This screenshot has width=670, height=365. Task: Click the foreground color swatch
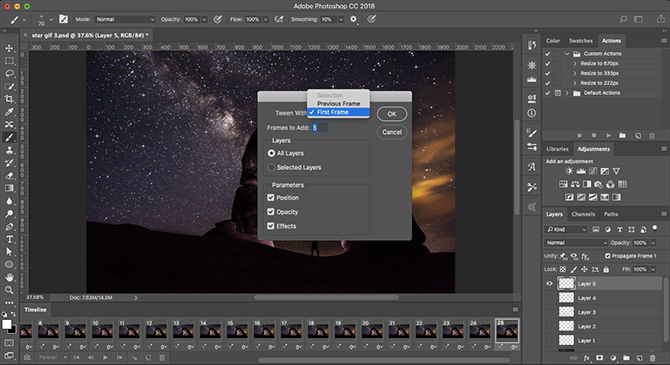coord(6,324)
